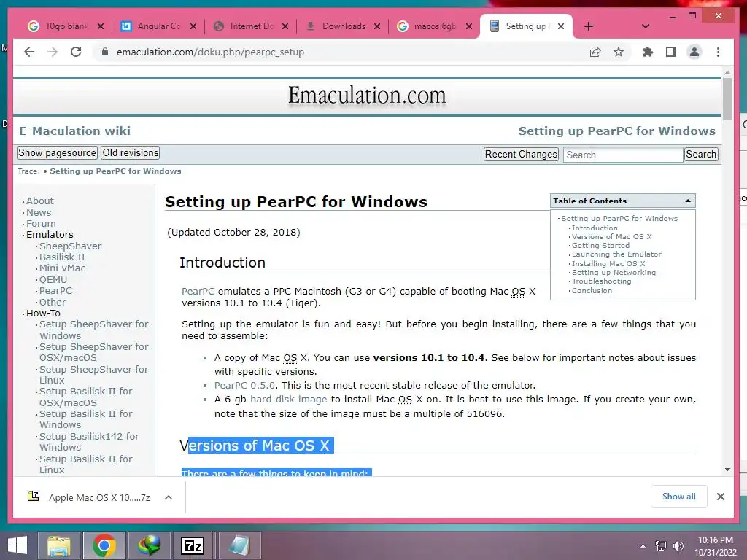Open Setup Basilisk142 for Windows link

(x=89, y=441)
